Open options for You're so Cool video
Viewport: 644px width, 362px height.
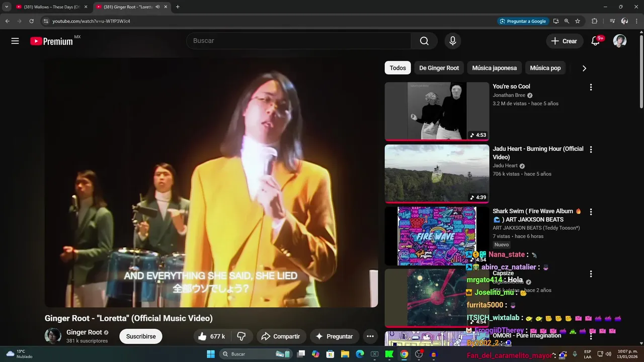[591, 87]
